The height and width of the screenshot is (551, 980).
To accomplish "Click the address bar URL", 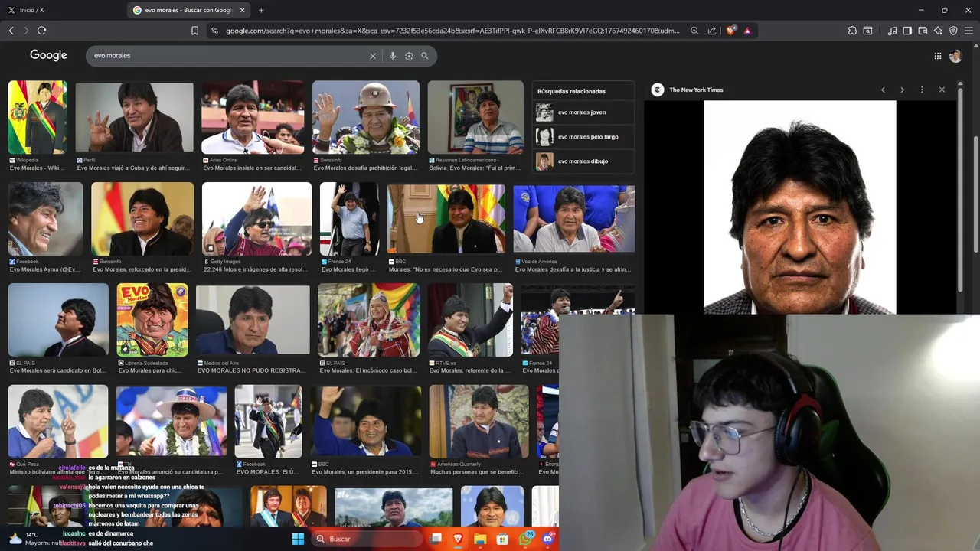I will click(x=452, y=31).
